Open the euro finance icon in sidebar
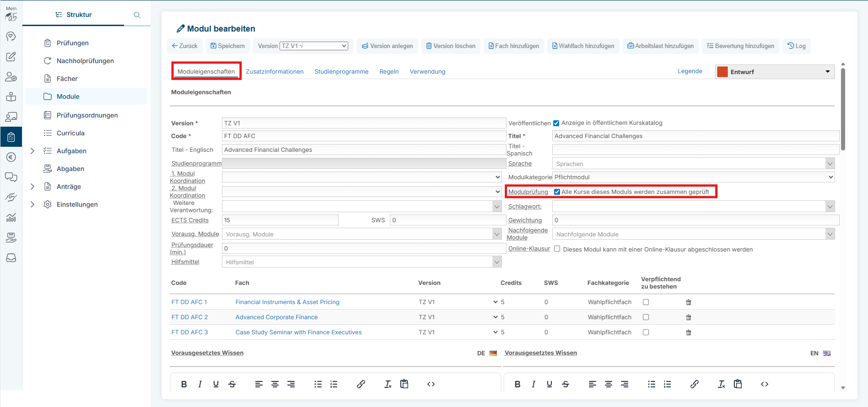The width and height of the screenshot is (868, 407). [x=11, y=157]
